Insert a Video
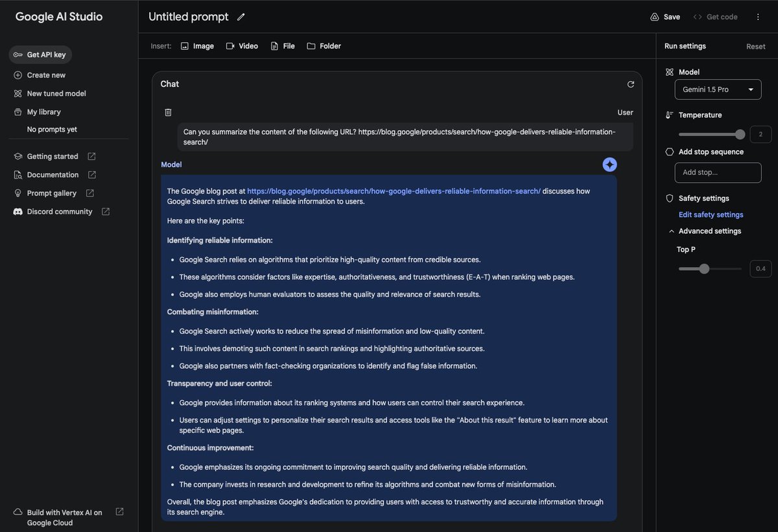778x532 pixels. [x=241, y=46]
